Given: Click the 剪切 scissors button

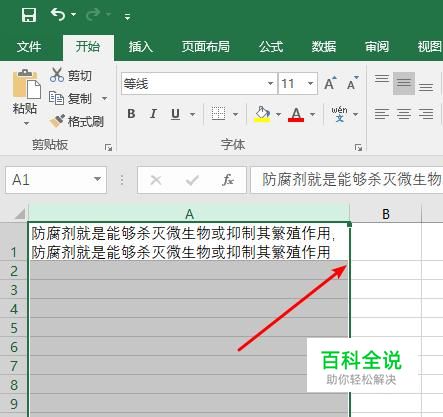Looking at the screenshot, I should pyautogui.click(x=70, y=75).
